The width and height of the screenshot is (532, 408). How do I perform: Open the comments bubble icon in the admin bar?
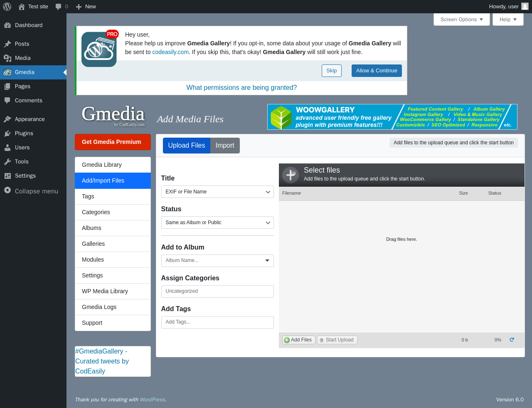59,7
